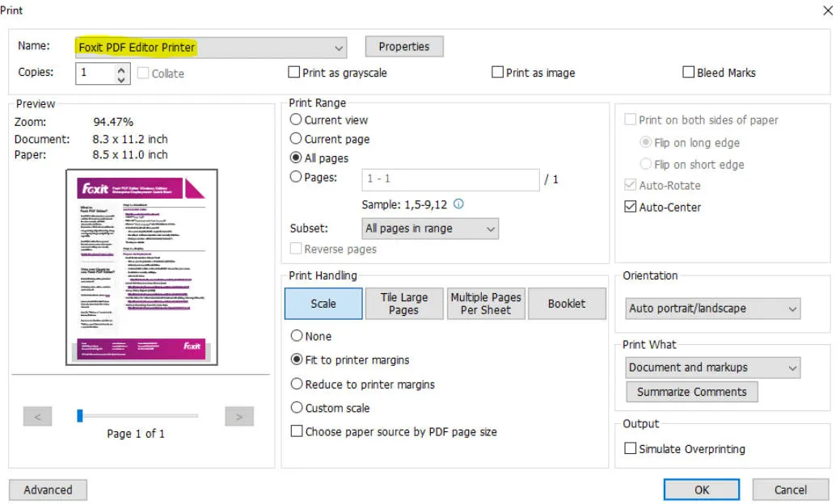The image size is (840, 504).
Task: Select the Pages range radio button
Action: coord(296,177)
